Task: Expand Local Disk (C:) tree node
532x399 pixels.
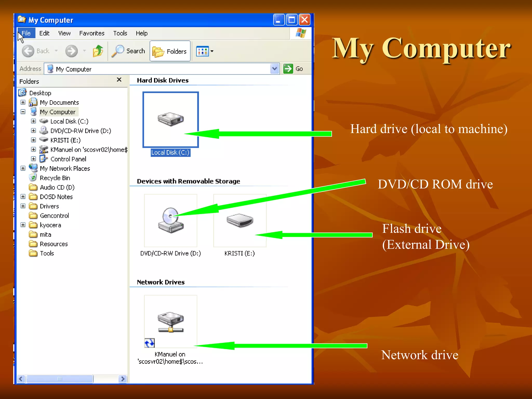Action: [34, 121]
